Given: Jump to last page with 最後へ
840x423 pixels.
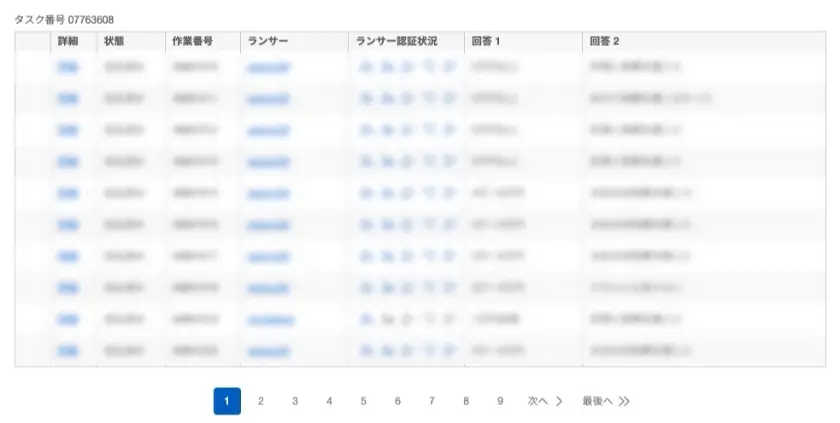Looking at the screenshot, I should tap(606, 401).
